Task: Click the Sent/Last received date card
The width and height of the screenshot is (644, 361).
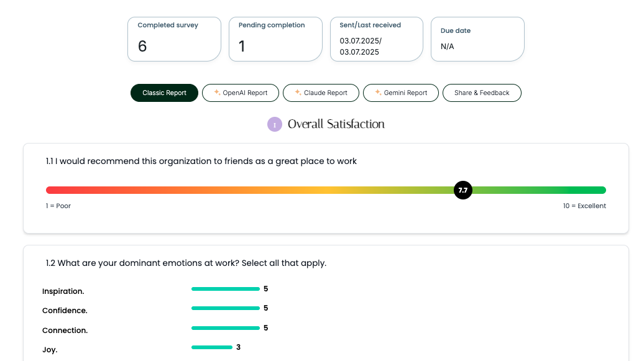Action: [x=377, y=39]
